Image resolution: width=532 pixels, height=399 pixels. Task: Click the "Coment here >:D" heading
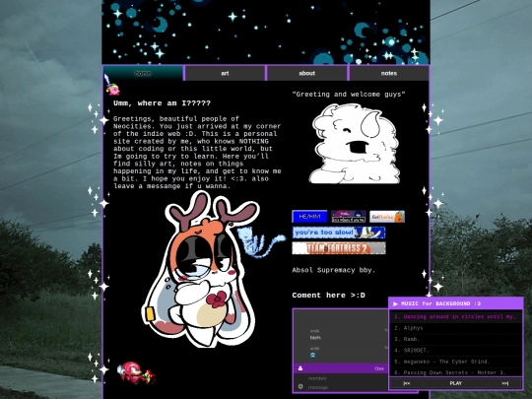click(x=328, y=296)
